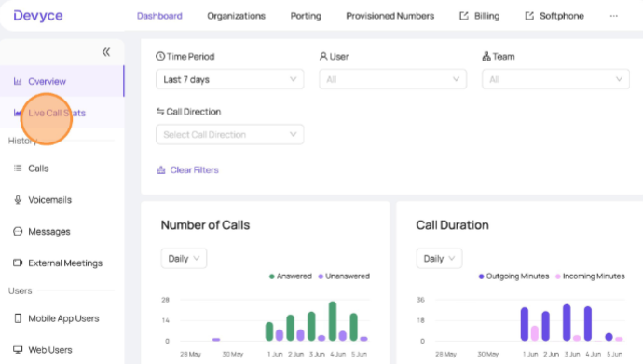Open the User filter dropdown
The image size is (643, 364).
[x=393, y=79]
